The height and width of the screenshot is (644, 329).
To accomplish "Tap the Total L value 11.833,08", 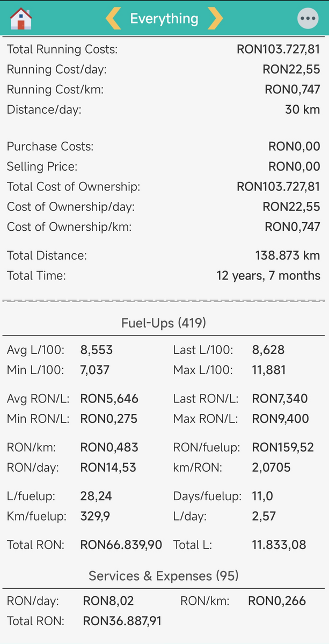I will point(279,545).
